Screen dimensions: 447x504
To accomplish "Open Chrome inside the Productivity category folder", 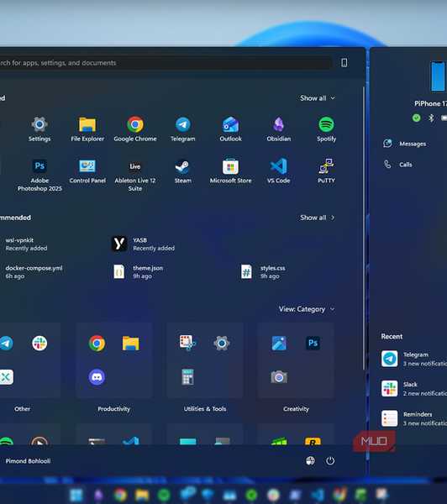I will 97,344.
